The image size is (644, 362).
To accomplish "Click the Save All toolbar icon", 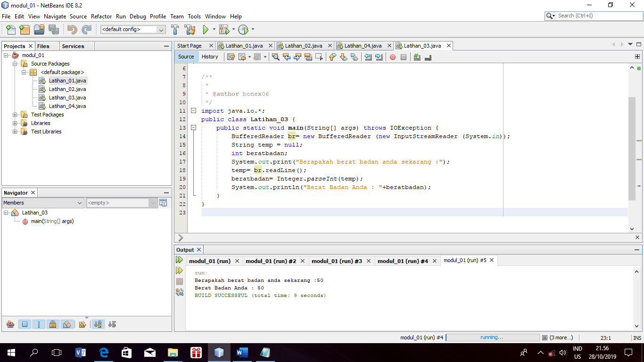I will pyautogui.click(x=54, y=30).
